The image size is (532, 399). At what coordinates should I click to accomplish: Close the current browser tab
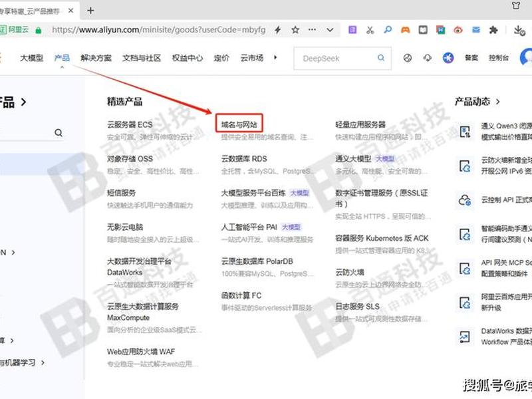(70, 11)
